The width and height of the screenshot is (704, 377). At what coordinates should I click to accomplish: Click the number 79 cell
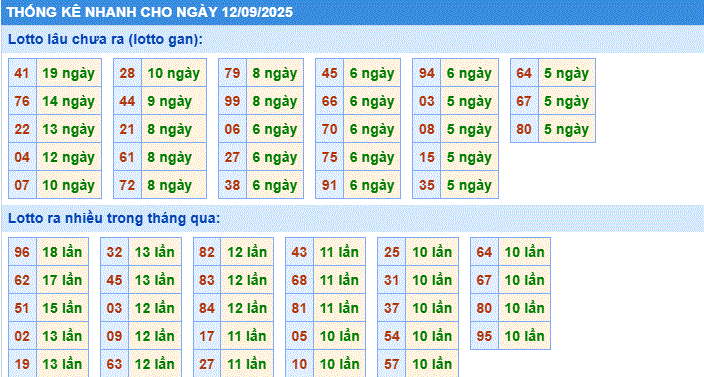click(233, 73)
